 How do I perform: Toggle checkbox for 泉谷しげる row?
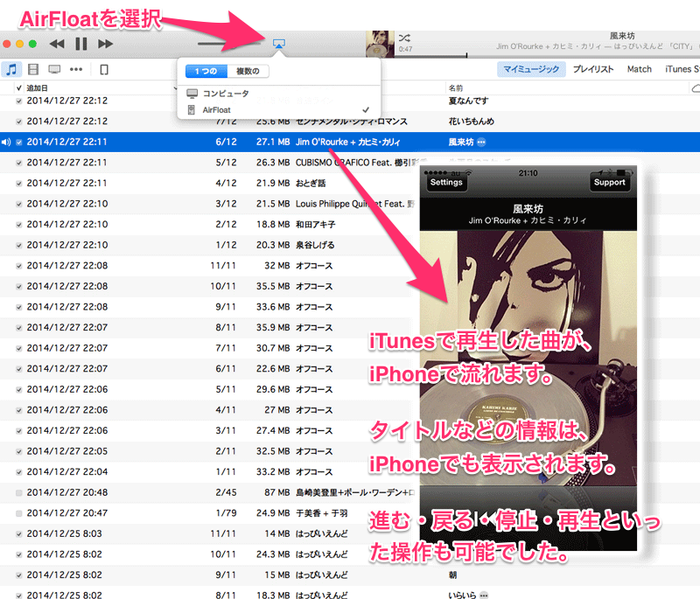18,246
